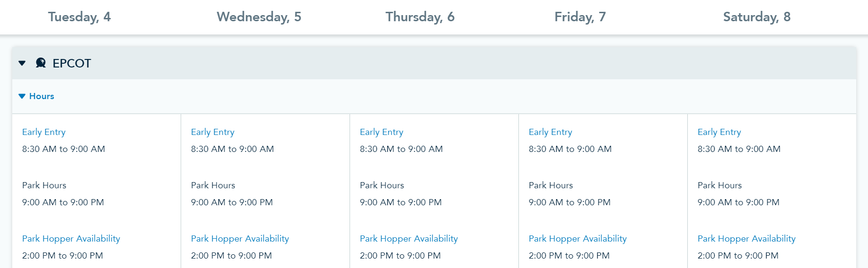Click Tuesday's Park Hopper Availability link
The image size is (868, 268).
click(71, 239)
